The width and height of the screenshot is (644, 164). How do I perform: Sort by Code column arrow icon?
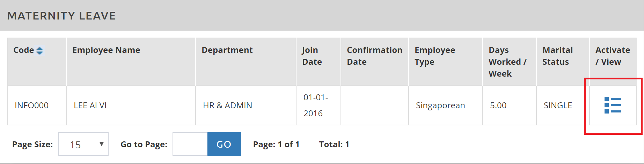pyautogui.click(x=39, y=51)
